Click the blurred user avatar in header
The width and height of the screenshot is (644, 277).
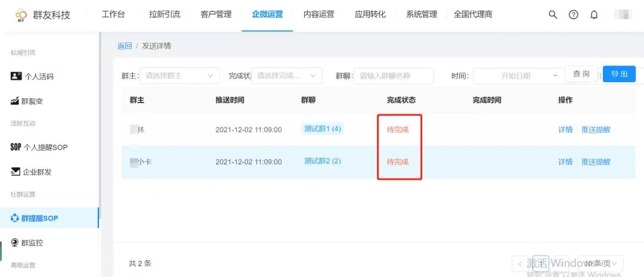[x=623, y=15]
